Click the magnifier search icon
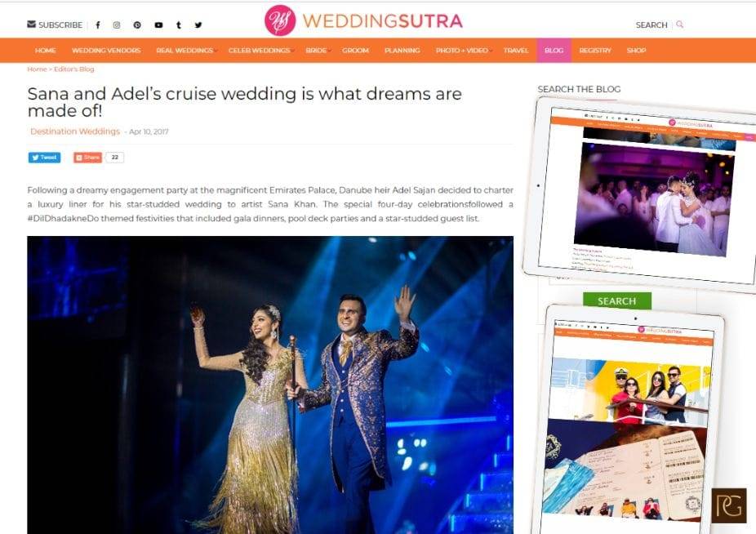The image size is (756, 534). tap(680, 24)
